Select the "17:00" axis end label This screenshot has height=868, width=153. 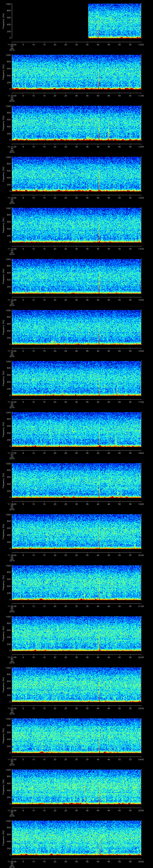click(x=141, y=402)
